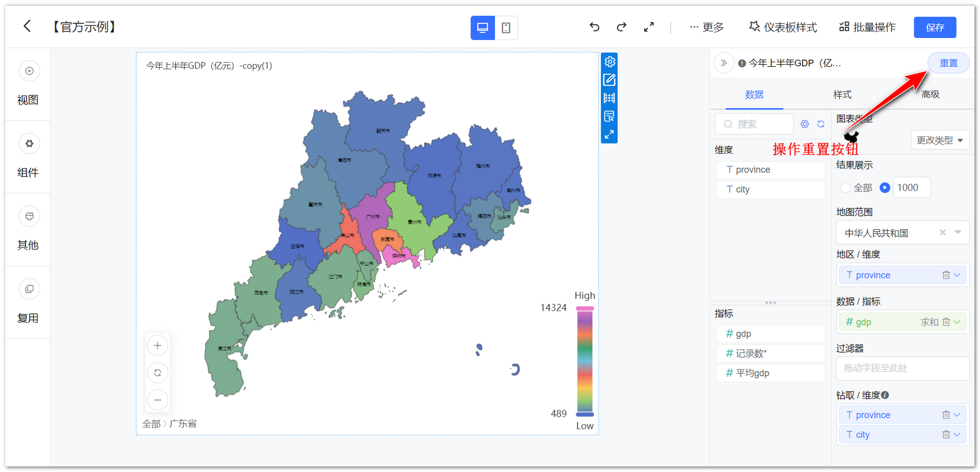Enlarge the chart with expand icon
This screenshot has height=472, width=980.
point(610,135)
